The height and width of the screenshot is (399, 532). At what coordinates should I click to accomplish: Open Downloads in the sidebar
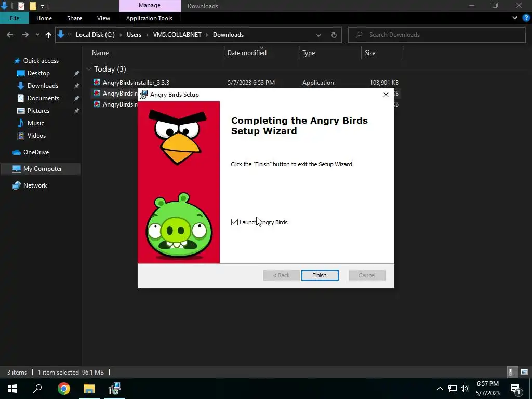click(43, 86)
